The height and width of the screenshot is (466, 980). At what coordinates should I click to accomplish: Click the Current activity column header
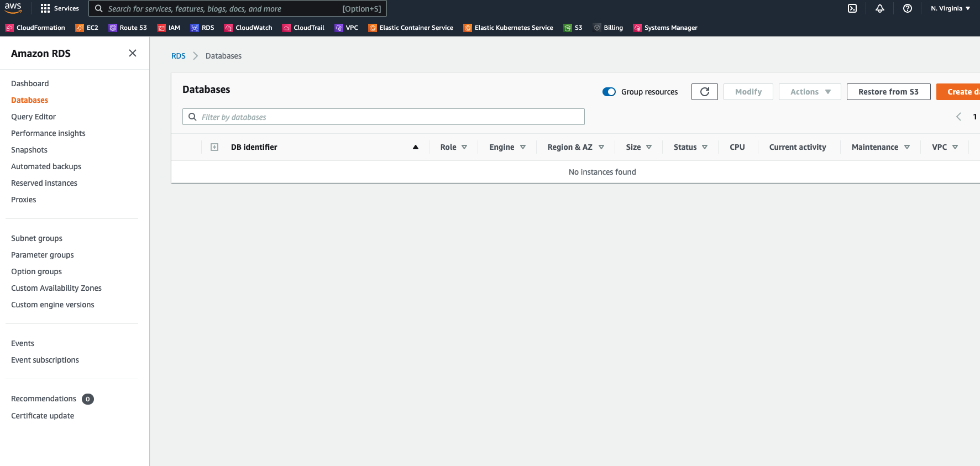pos(798,147)
